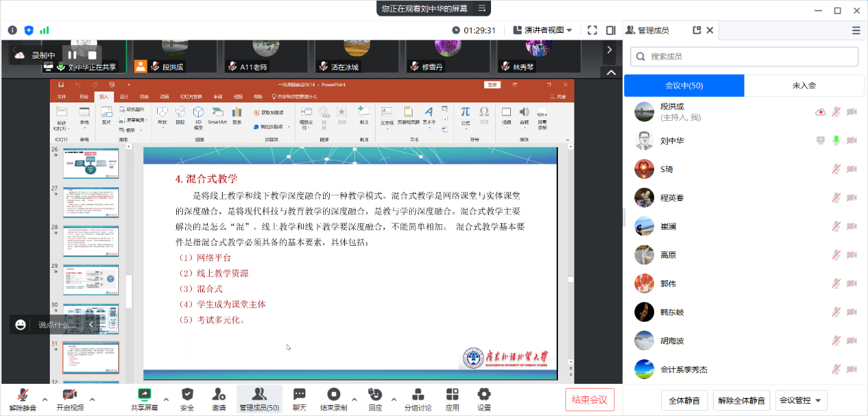This screenshot has height=416, width=868.
Task: Click the Share Screen (共享屏幕) icon
Action: click(x=144, y=395)
